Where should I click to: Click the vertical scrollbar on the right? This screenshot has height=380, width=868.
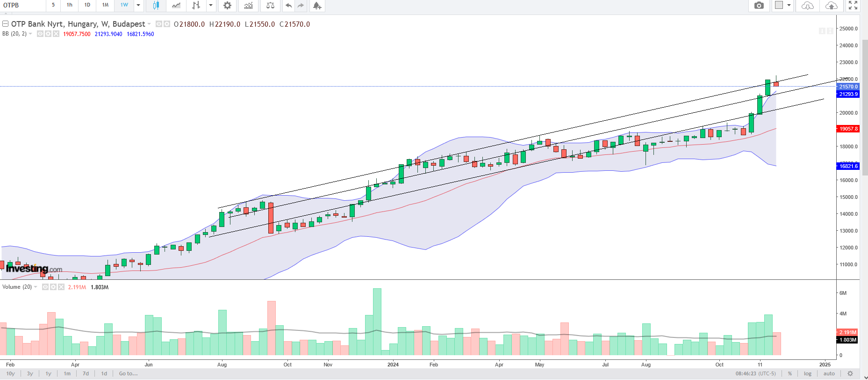865,108
